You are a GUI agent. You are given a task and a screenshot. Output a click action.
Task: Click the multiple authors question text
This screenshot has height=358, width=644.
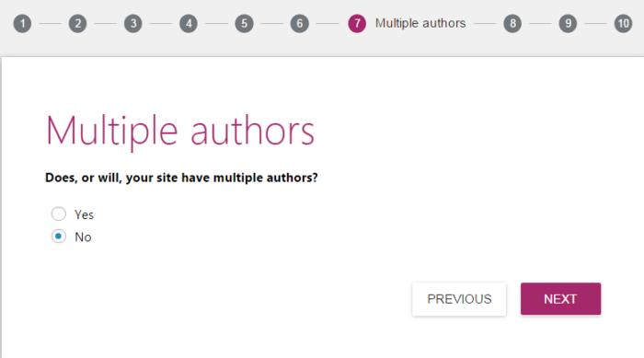click(181, 178)
